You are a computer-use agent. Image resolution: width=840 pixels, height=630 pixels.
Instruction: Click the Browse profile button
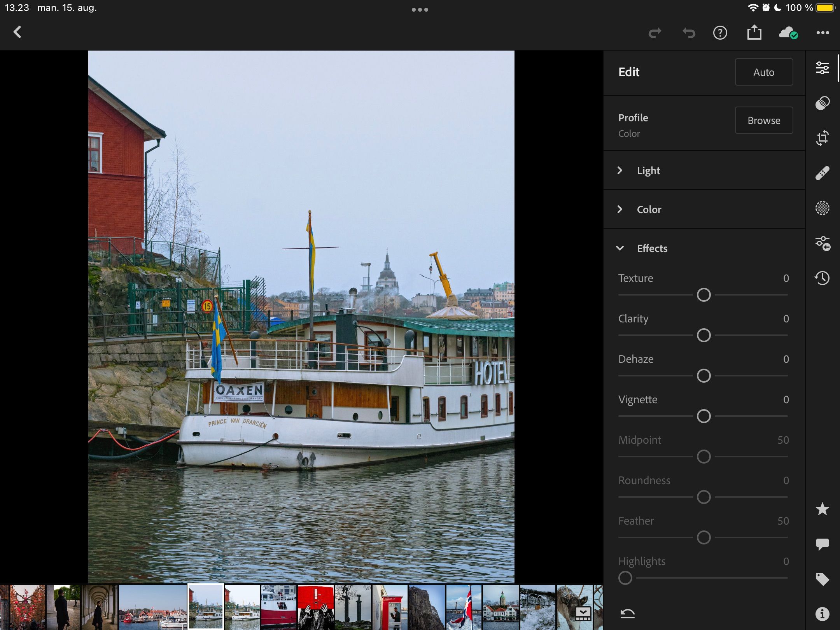(764, 120)
